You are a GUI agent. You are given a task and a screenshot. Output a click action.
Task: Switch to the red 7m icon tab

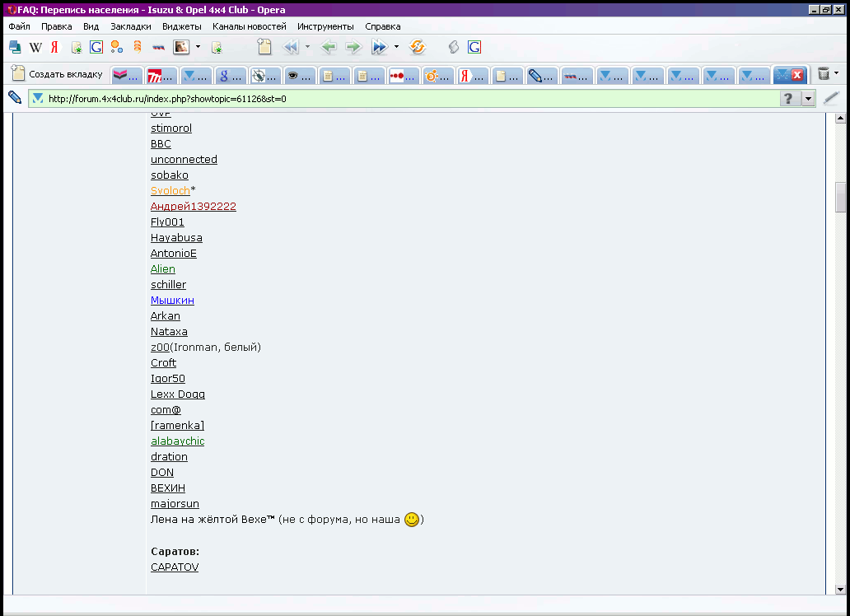click(x=162, y=76)
